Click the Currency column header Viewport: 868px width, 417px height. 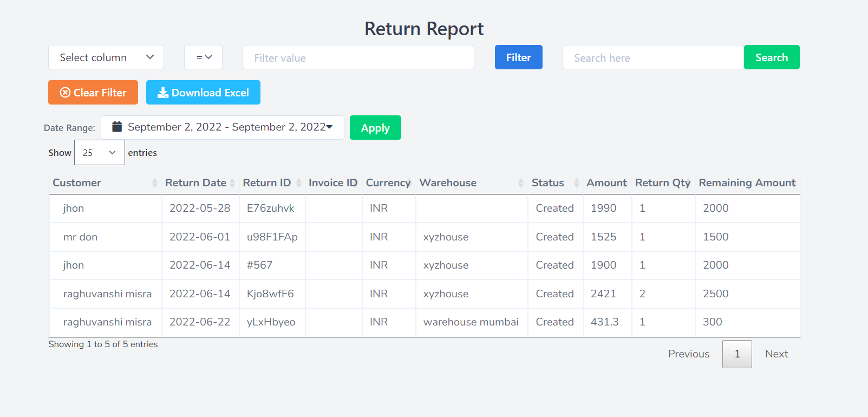click(x=388, y=183)
